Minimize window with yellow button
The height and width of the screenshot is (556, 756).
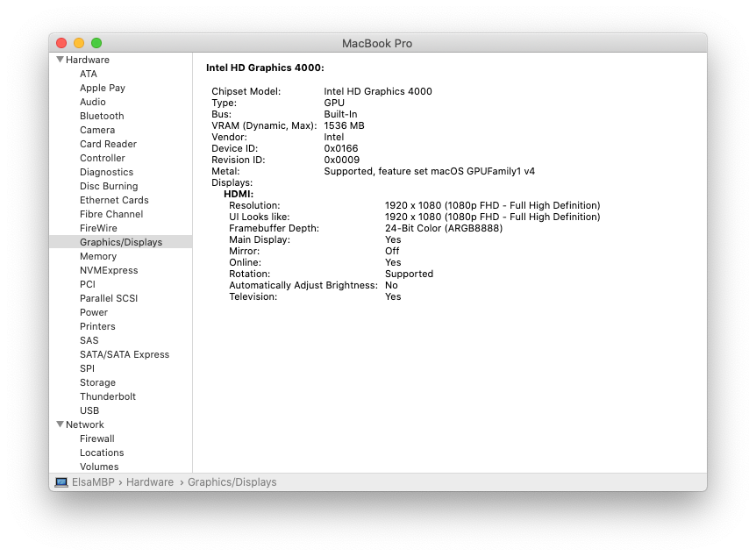tap(79, 43)
